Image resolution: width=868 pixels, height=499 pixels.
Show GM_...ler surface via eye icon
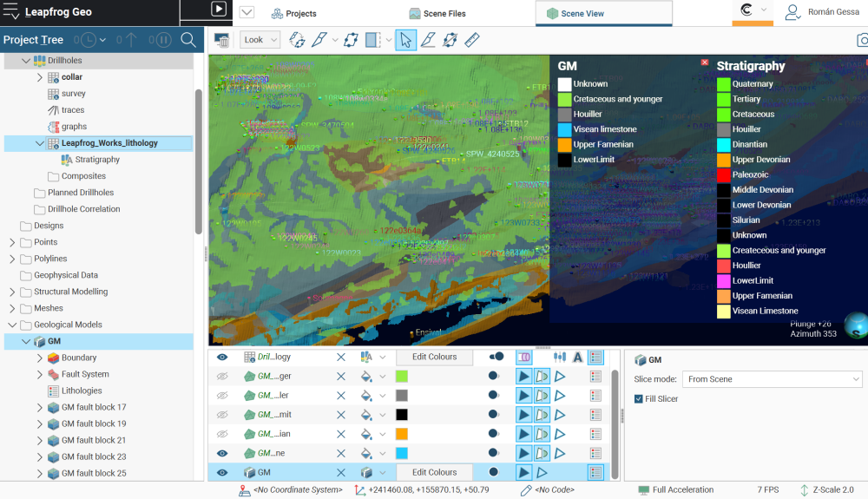[222, 396]
